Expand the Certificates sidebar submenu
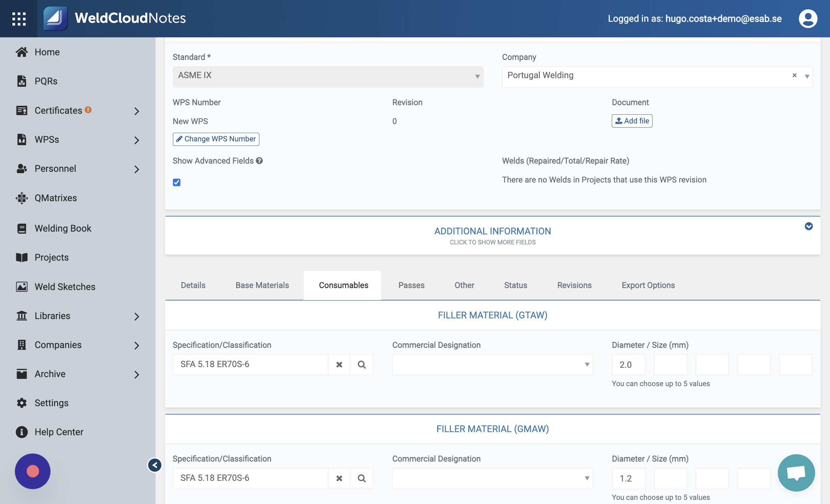This screenshot has width=830, height=504. pos(137,111)
